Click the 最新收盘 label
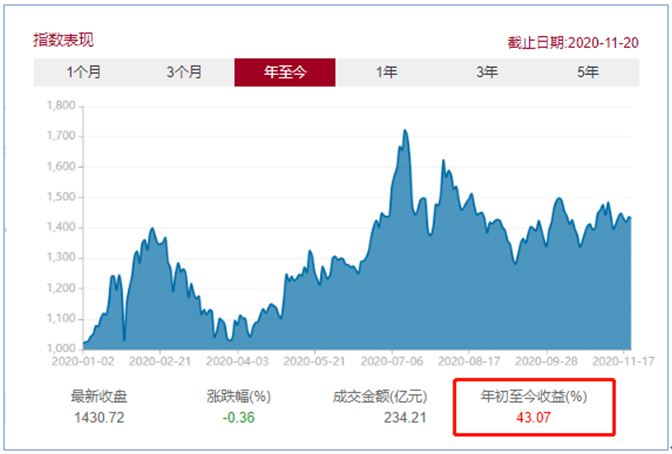 coord(99,396)
